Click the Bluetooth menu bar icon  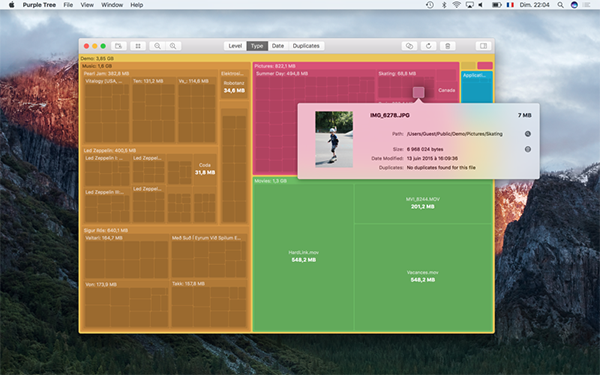pos(444,5)
